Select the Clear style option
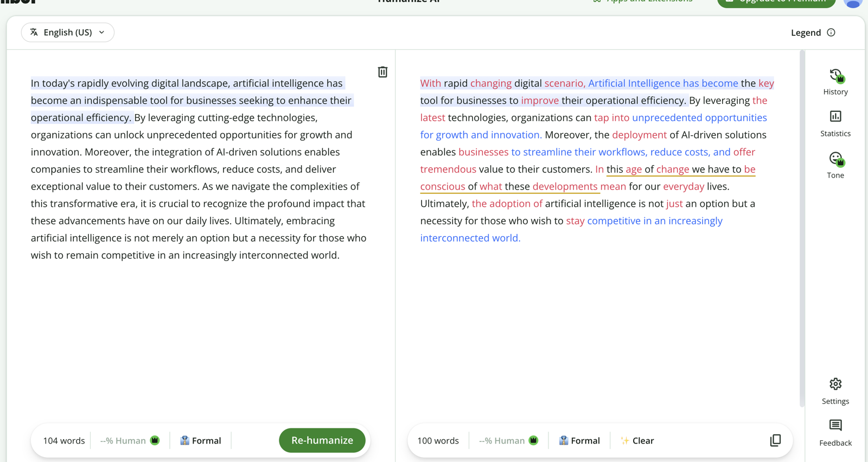 click(637, 440)
